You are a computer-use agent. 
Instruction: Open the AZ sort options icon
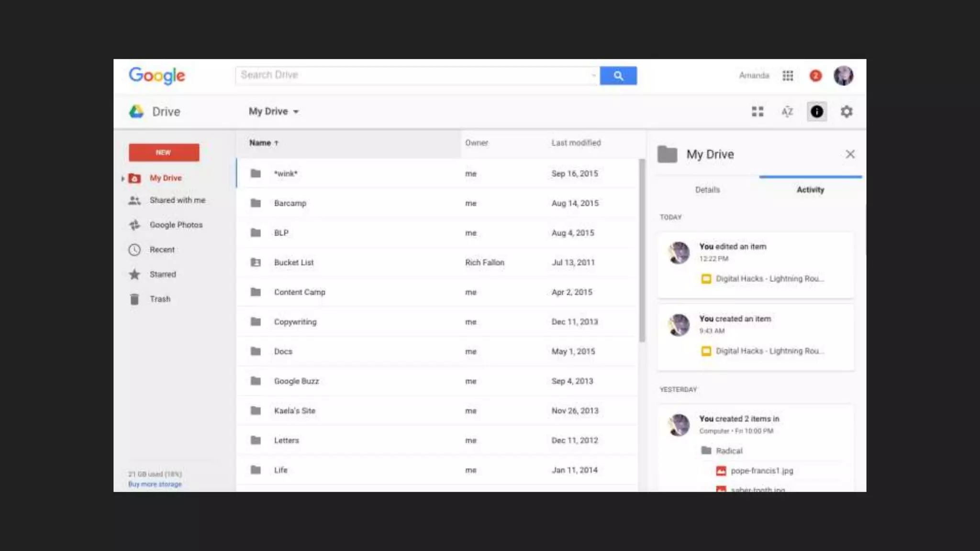click(x=787, y=111)
